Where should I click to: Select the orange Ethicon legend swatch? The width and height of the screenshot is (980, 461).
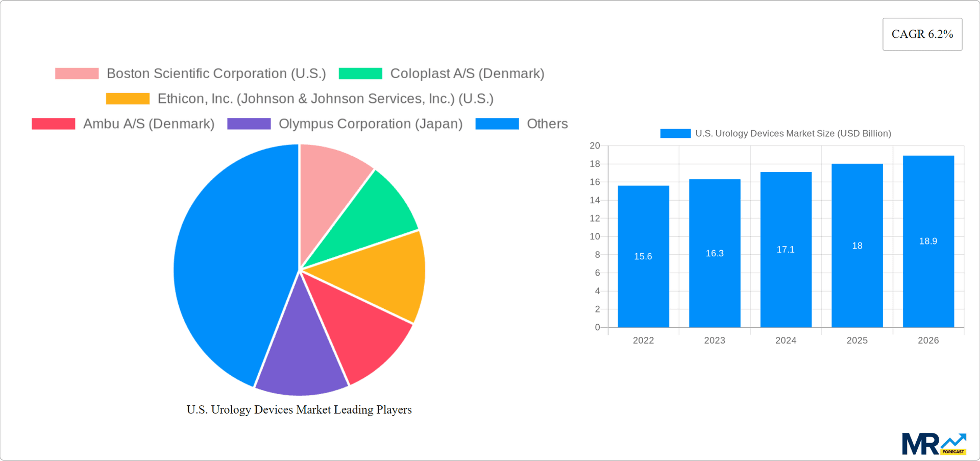(x=127, y=98)
